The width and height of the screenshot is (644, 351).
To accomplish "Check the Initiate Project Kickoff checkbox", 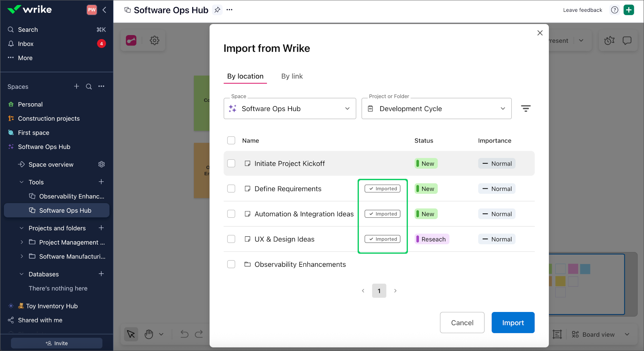I will tap(231, 164).
